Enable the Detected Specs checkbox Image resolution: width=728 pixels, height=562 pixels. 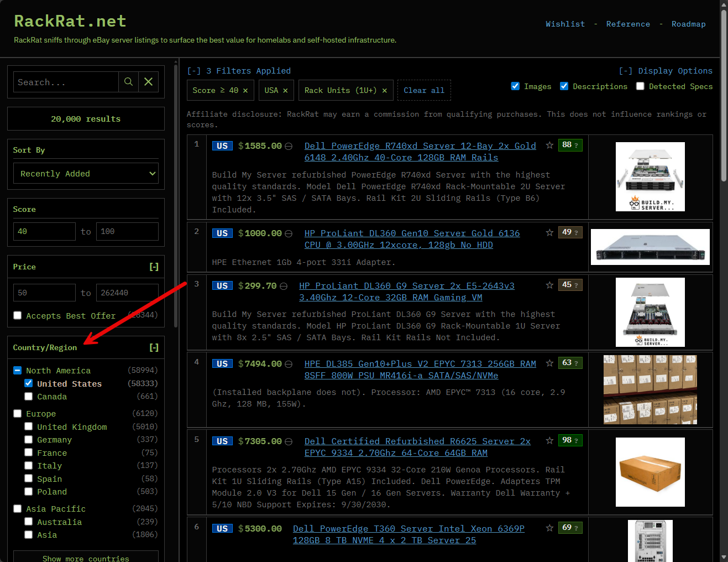[640, 86]
